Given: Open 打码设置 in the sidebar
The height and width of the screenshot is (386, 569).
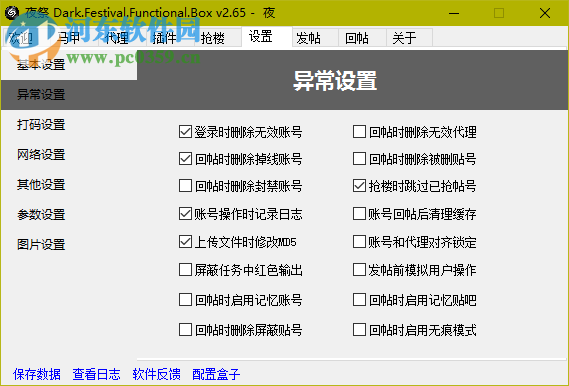Looking at the screenshot, I should point(69,125).
